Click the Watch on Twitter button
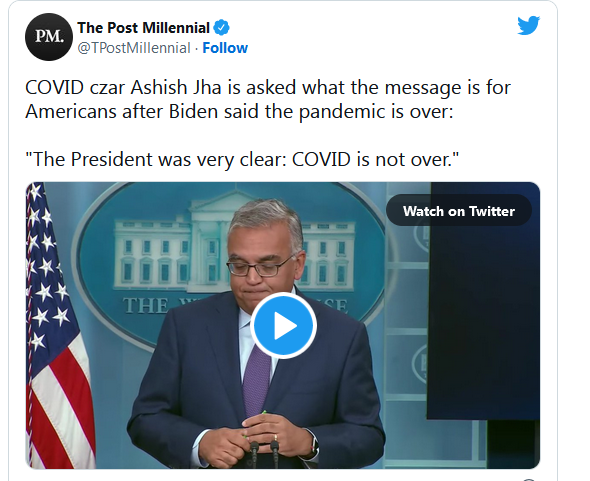 (459, 211)
